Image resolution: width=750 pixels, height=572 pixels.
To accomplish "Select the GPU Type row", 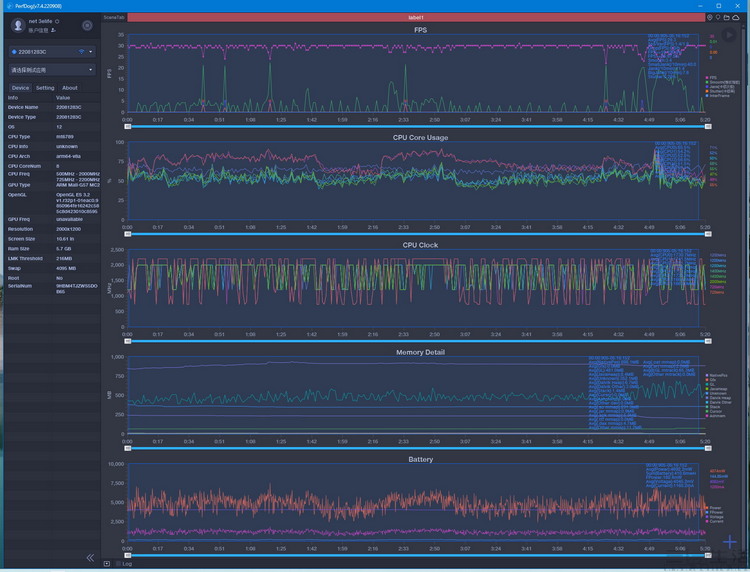I will click(x=53, y=185).
